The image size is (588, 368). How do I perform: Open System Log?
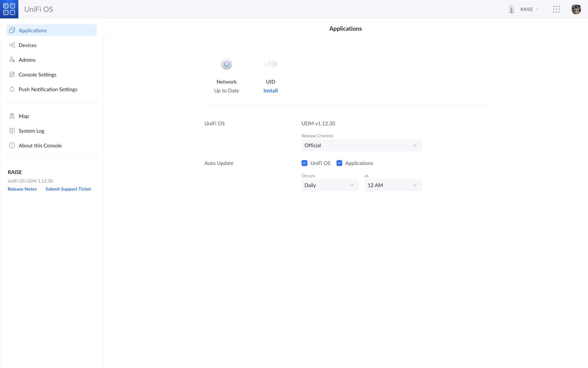coord(51,131)
